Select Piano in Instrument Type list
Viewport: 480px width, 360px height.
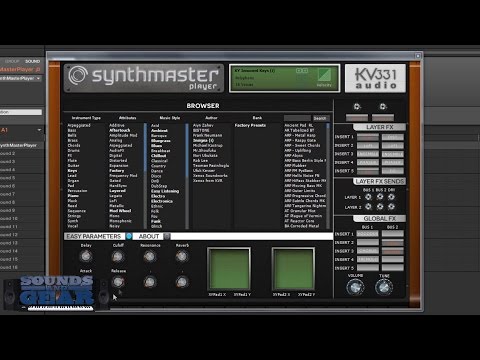[73, 196]
